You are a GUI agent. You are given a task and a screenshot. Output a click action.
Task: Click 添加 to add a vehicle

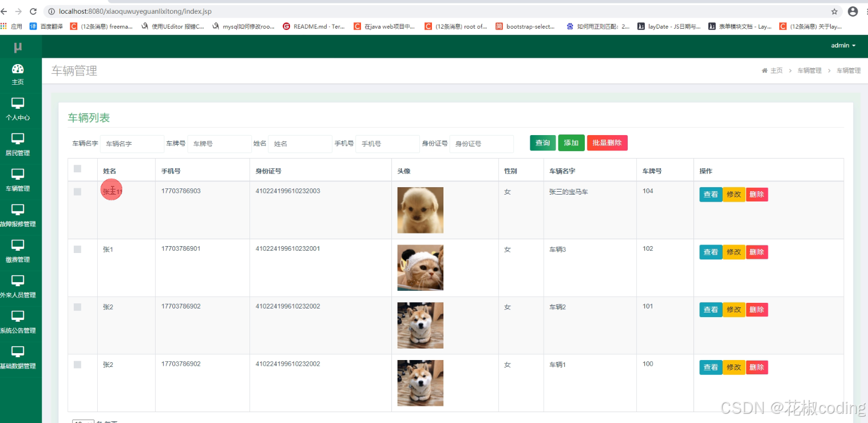[571, 143]
